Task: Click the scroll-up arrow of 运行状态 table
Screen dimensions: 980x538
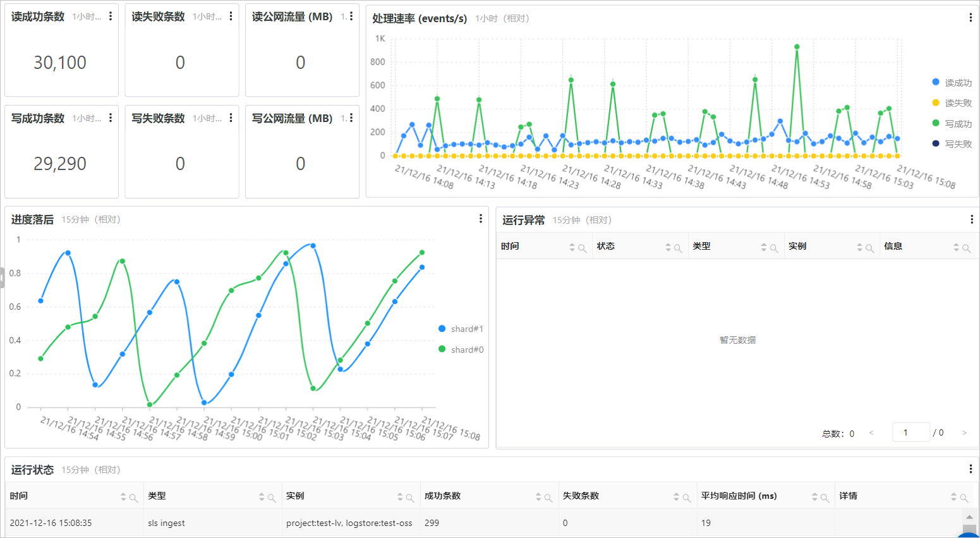Action: point(969,517)
